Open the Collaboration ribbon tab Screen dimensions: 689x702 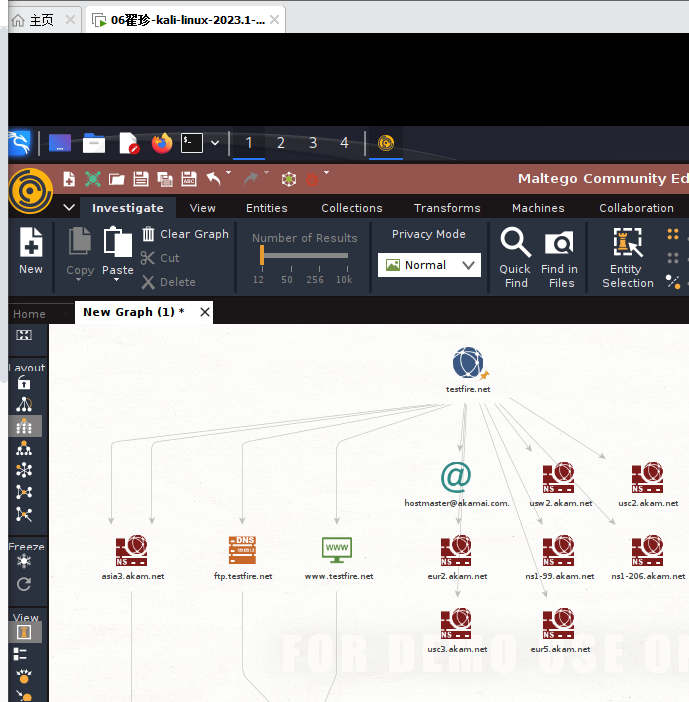tap(636, 208)
